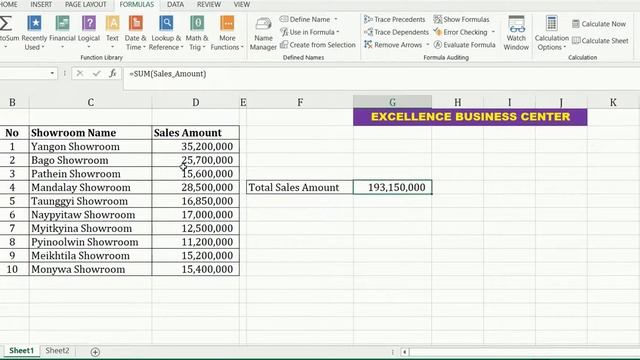The width and height of the screenshot is (640, 360).
Task: Open the Watch Window
Action: tap(516, 33)
